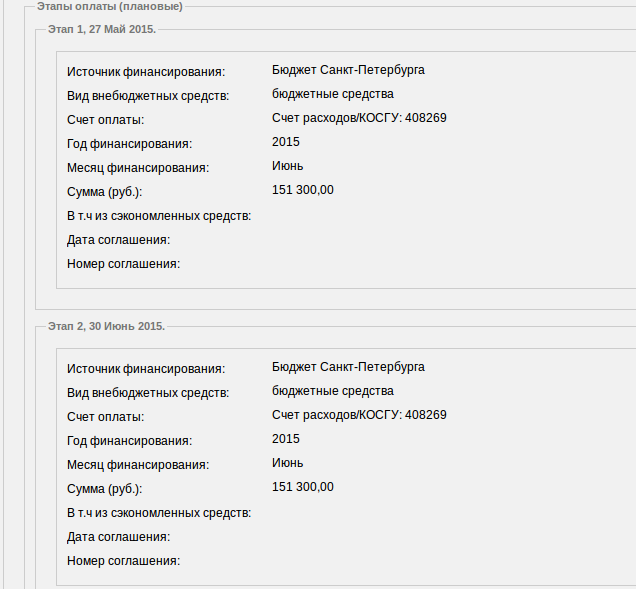Select 'Бюджет Санкт-Петербурга' value in stage 2
The height and width of the screenshot is (589, 636).
click(x=348, y=367)
